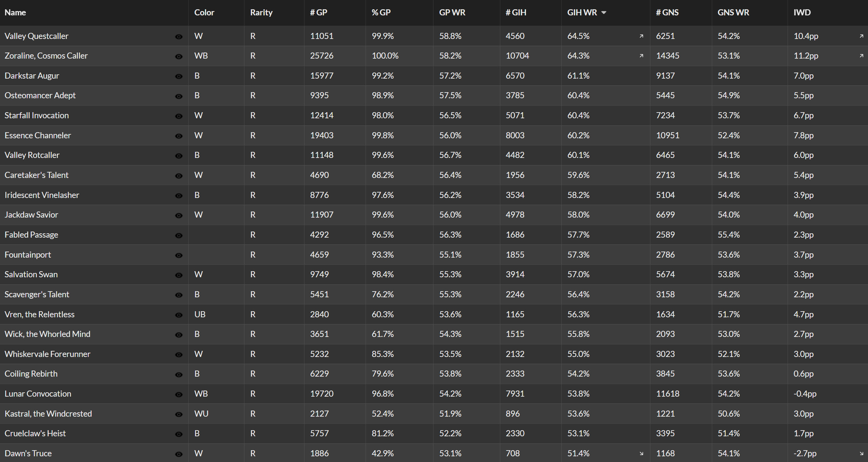This screenshot has width=868, height=462.
Task: Sort table by the Color column header
Action: (x=204, y=13)
